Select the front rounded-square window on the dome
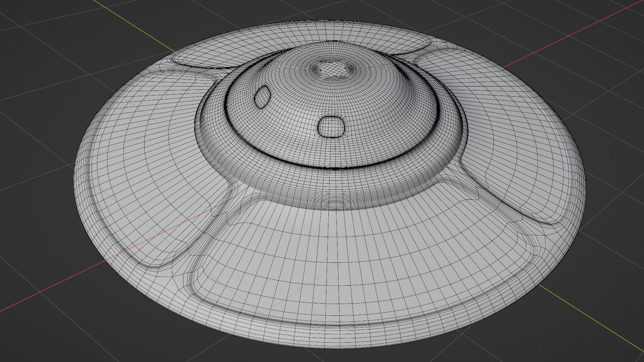 [x=331, y=127]
